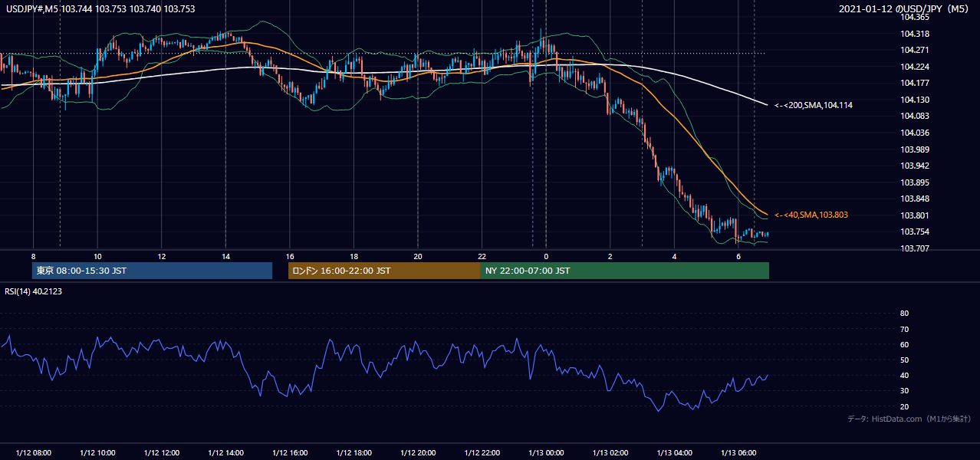Image resolution: width=980 pixels, height=460 pixels.
Task: Click hour label 16 under price chart
Action: [x=289, y=256]
